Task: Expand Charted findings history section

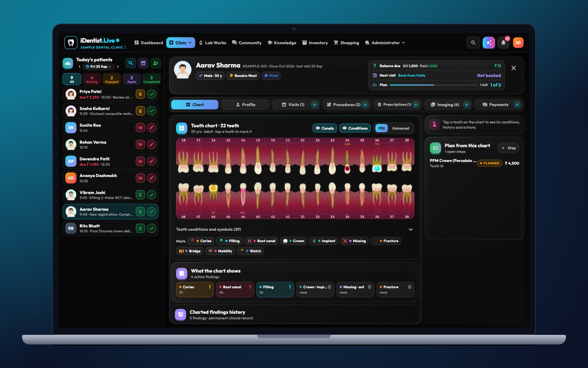Action: [295, 315]
